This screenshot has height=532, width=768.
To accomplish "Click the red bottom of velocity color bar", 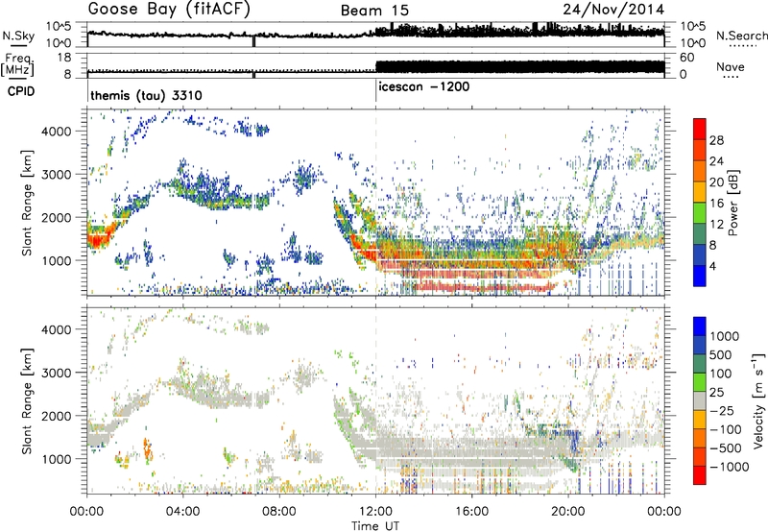I will (700, 475).
